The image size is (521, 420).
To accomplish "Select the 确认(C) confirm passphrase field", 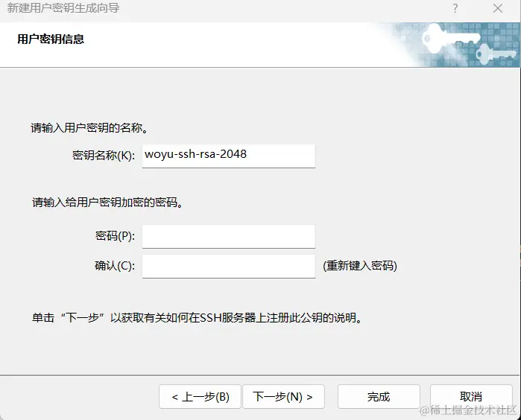I will tap(229, 267).
